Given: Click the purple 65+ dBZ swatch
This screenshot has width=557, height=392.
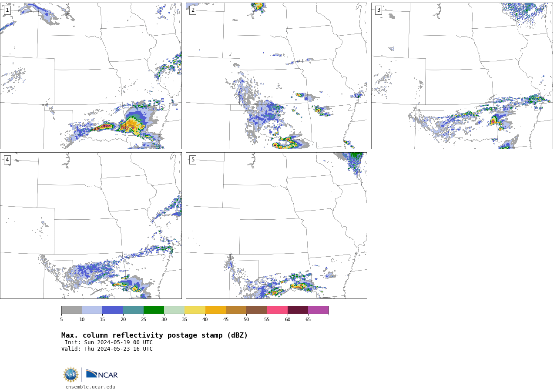Looking at the screenshot, I should [318, 310].
